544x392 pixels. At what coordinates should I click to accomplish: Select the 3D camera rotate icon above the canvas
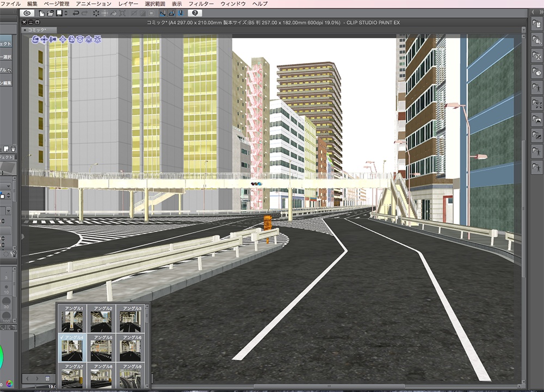35,40
